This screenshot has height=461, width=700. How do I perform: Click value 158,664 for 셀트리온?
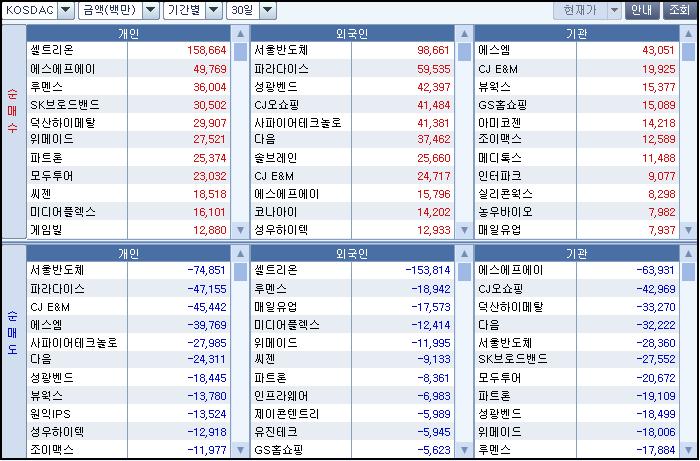207,50
